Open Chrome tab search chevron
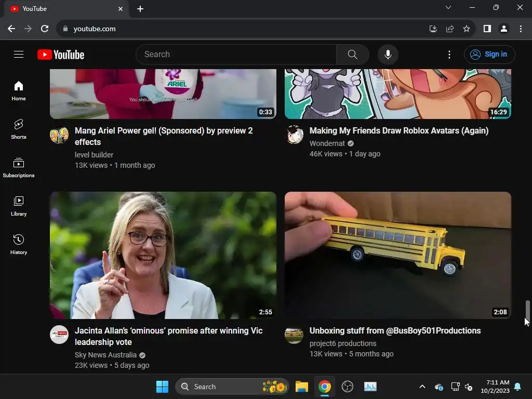The image size is (532, 399). [x=448, y=7]
